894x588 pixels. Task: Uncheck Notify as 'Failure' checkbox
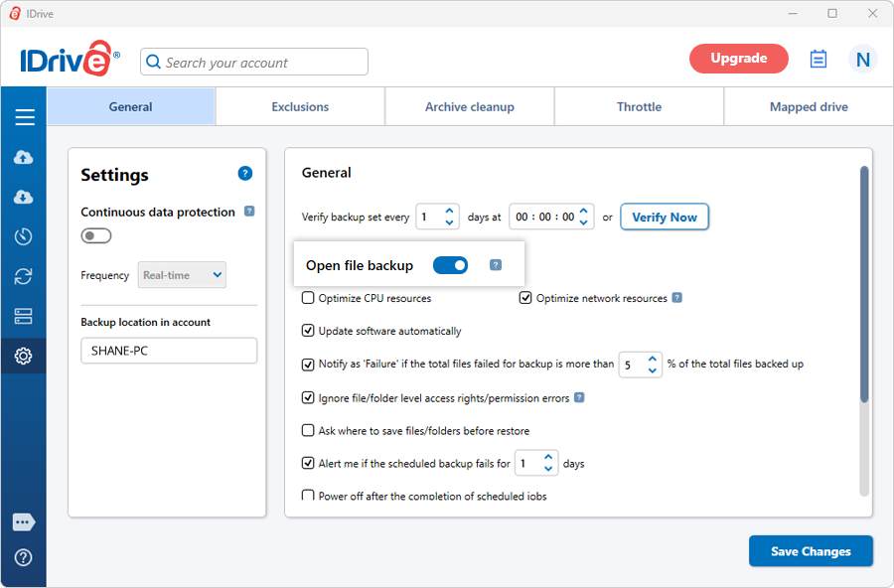point(308,365)
